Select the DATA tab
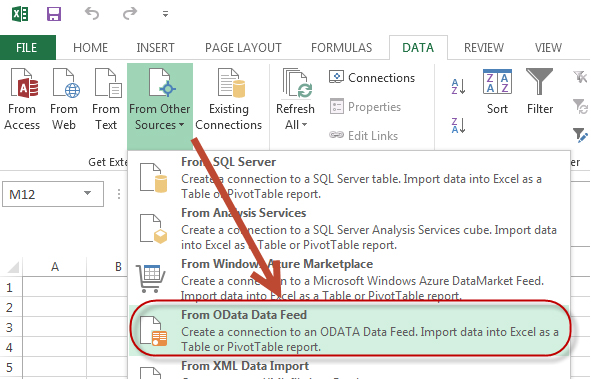This screenshot has height=379, width=591. [x=418, y=47]
